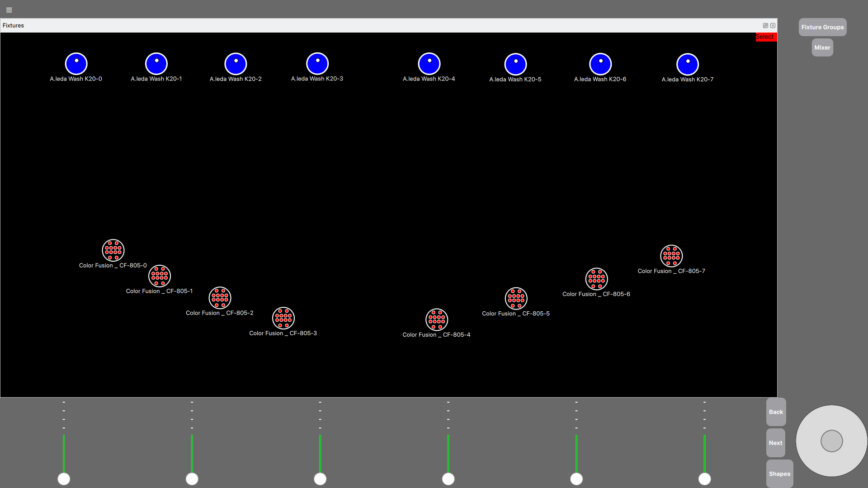
Task: Open the Fixture Groups panel
Action: pos(823,27)
